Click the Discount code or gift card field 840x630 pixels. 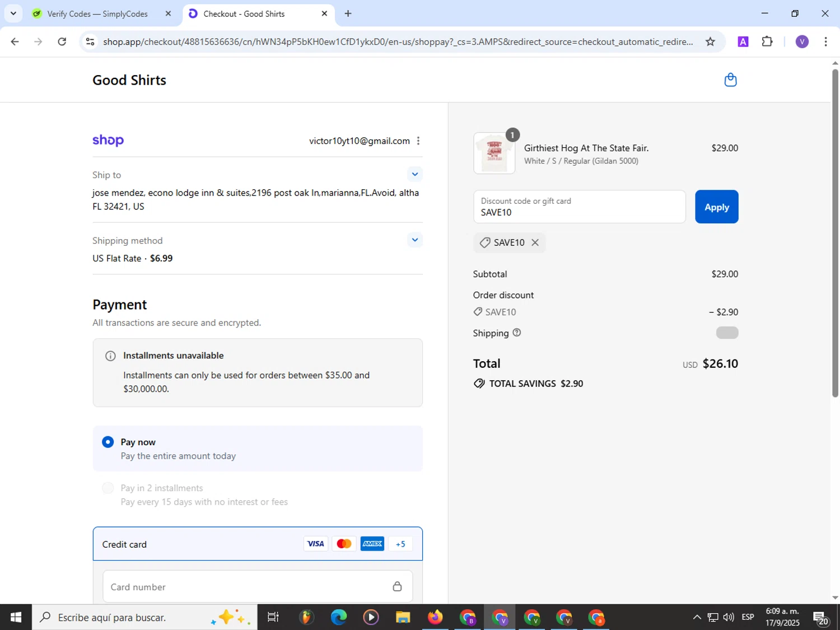(579, 207)
